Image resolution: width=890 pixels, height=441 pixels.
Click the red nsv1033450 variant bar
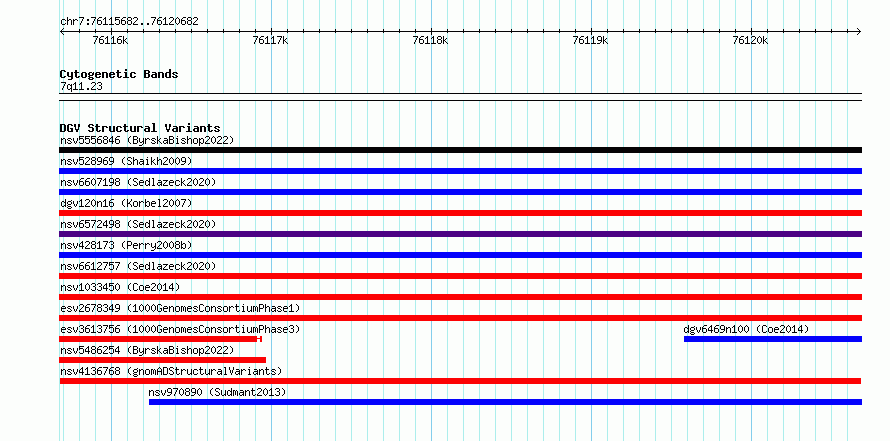460,297
